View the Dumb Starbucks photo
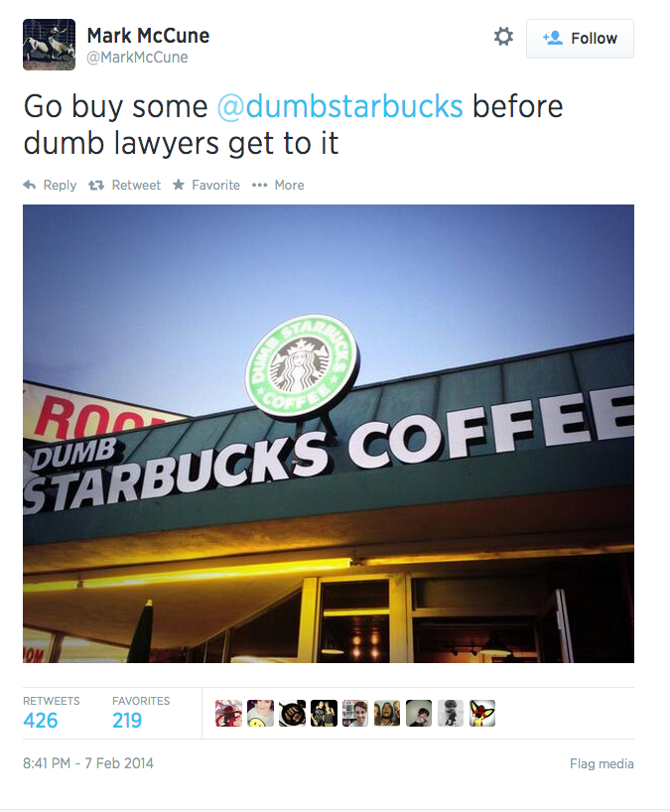Image resolution: width=670 pixels, height=812 pixels. [x=329, y=434]
